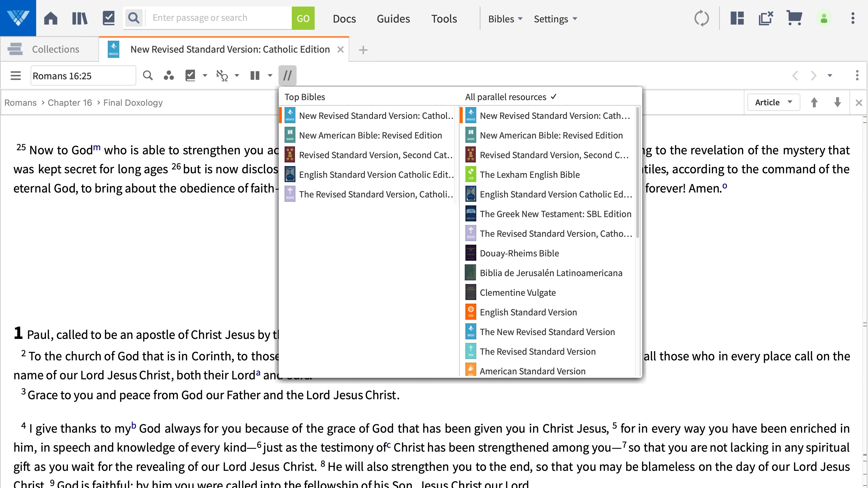This screenshot has height=488, width=868.
Task: Click the inline search magnifier in resource toolbar
Action: (148, 75)
